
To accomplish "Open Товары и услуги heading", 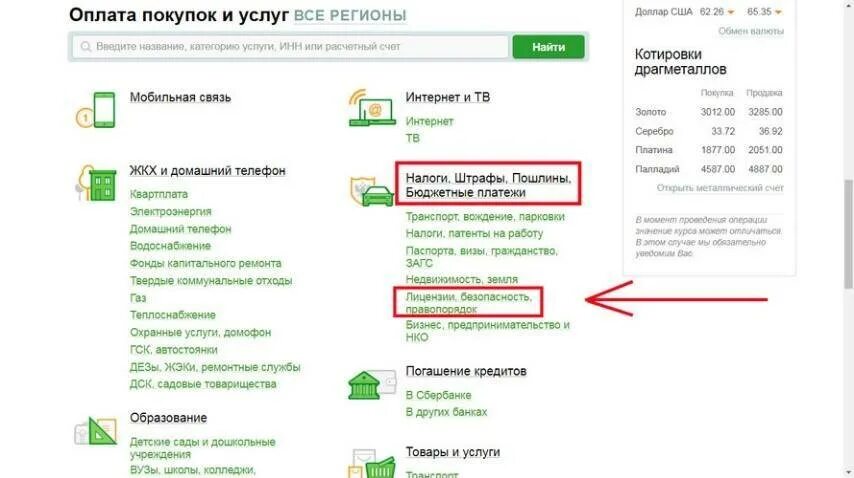I will pyautogui.click(x=453, y=452).
